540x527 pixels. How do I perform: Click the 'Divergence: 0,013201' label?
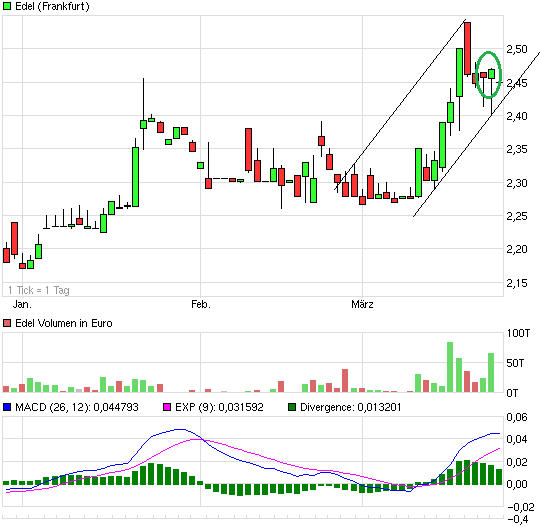(x=351, y=407)
